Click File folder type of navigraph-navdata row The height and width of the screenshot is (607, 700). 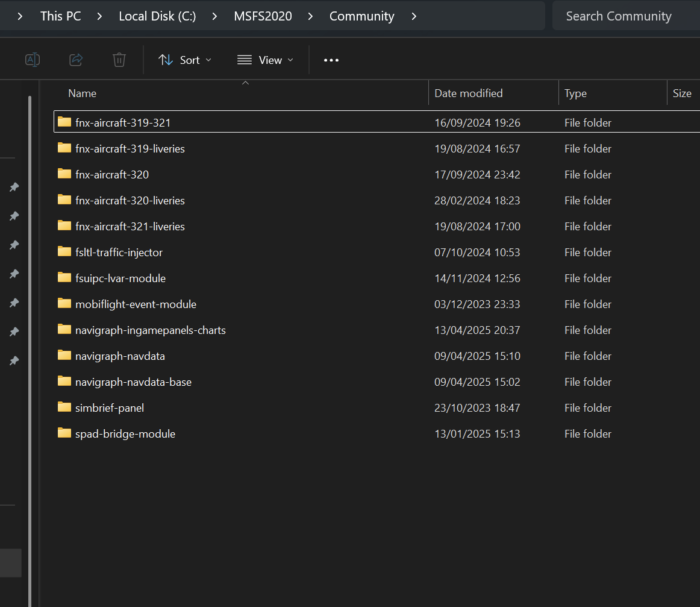click(587, 356)
